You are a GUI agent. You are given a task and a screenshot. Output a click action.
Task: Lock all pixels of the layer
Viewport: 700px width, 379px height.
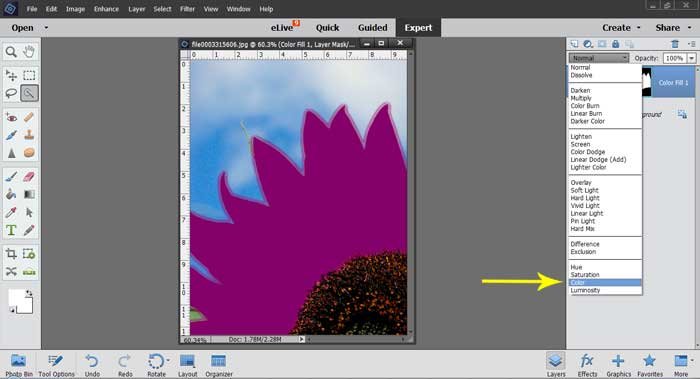(616, 44)
